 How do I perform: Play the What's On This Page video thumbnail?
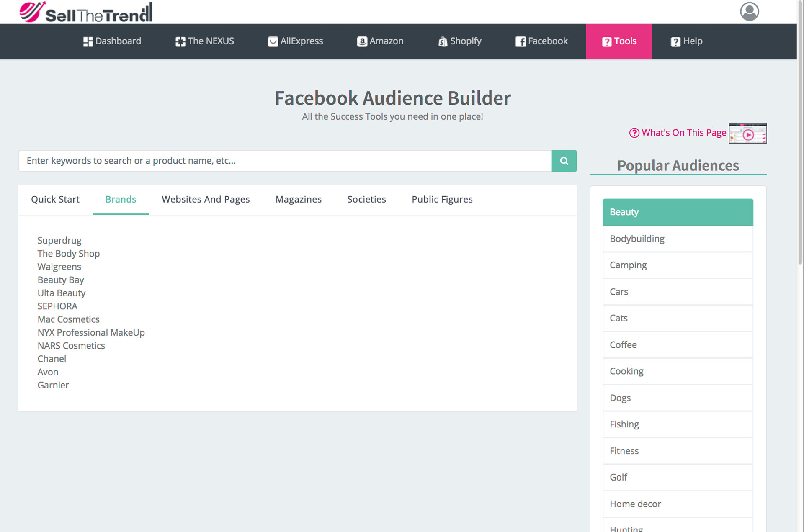click(x=747, y=134)
